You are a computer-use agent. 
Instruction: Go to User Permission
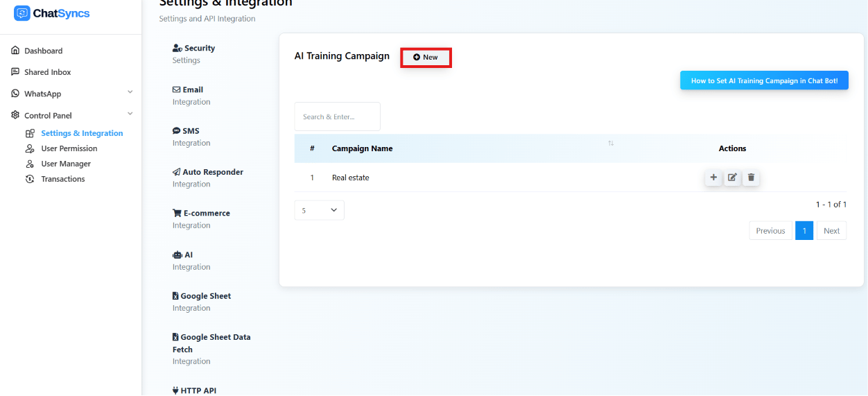tap(69, 148)
